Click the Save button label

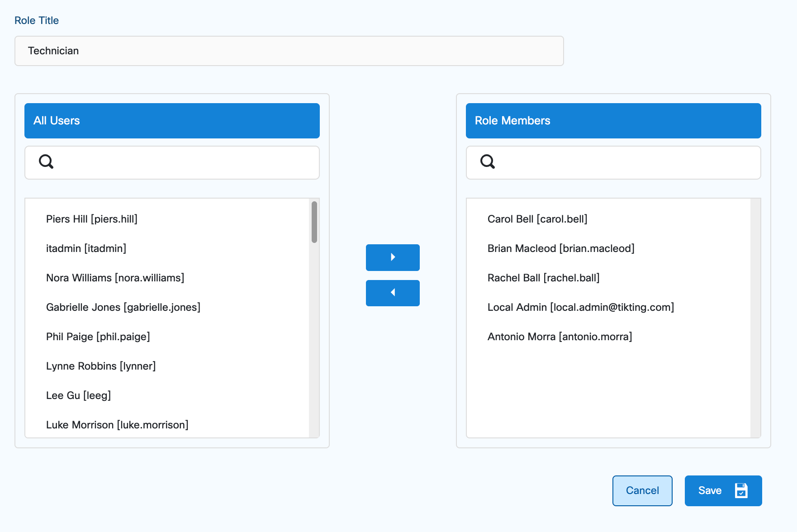point(710,490)
